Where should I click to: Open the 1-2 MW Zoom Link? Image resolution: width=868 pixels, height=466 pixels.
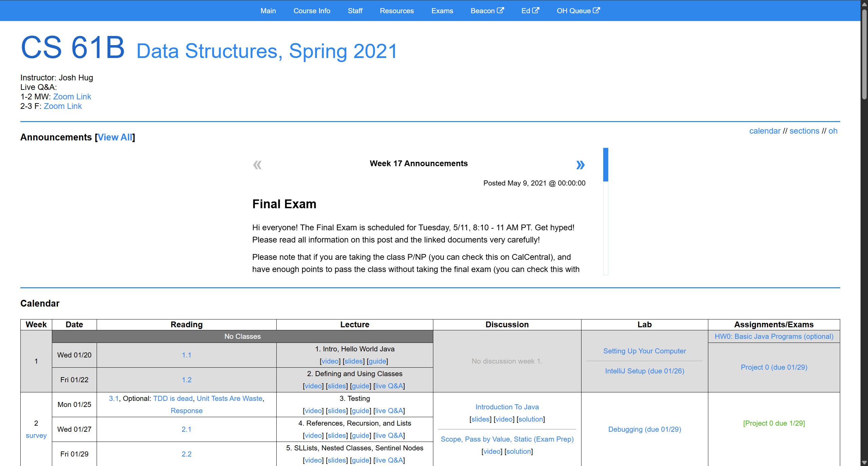pyautogui.click(x=72, y=97)
